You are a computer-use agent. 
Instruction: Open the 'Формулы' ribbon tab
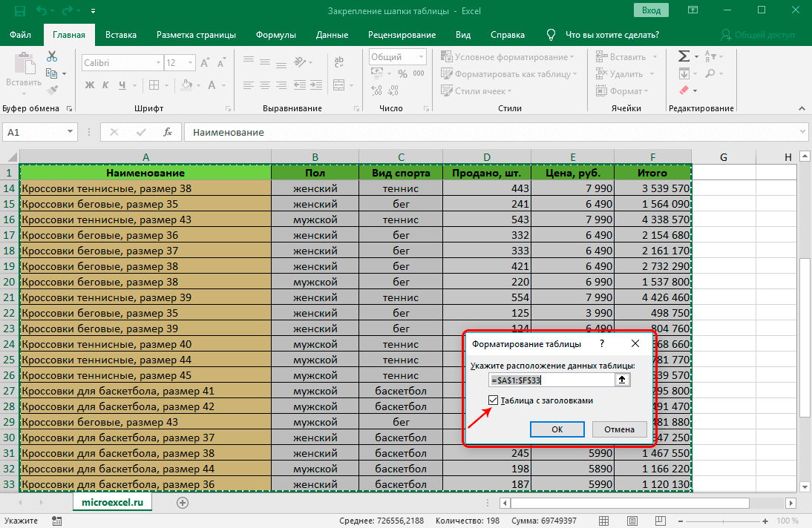click(x=275, y=35)
